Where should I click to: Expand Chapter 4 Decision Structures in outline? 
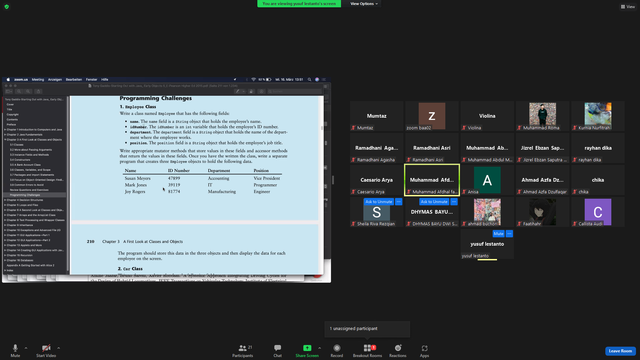point(5,200)
